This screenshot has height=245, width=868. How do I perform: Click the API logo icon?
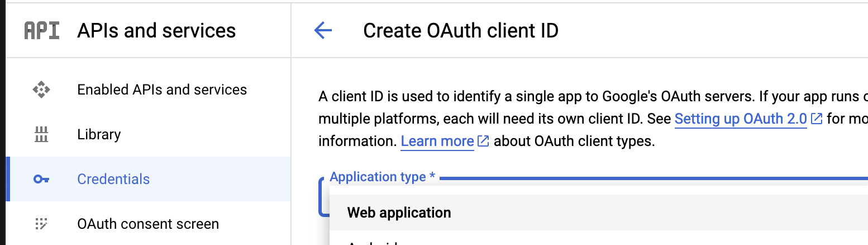42,30
